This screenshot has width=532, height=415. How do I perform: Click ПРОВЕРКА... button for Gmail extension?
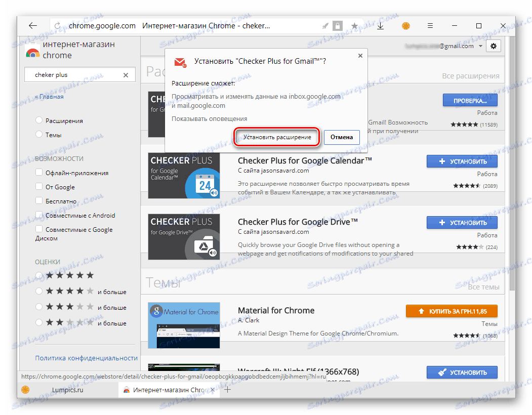(470, 100)
